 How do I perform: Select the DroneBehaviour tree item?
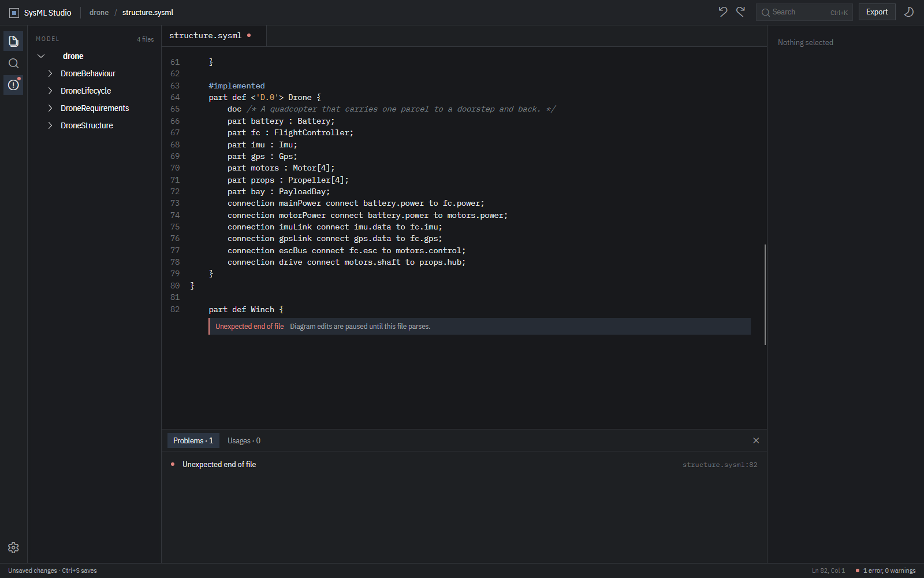88,73
